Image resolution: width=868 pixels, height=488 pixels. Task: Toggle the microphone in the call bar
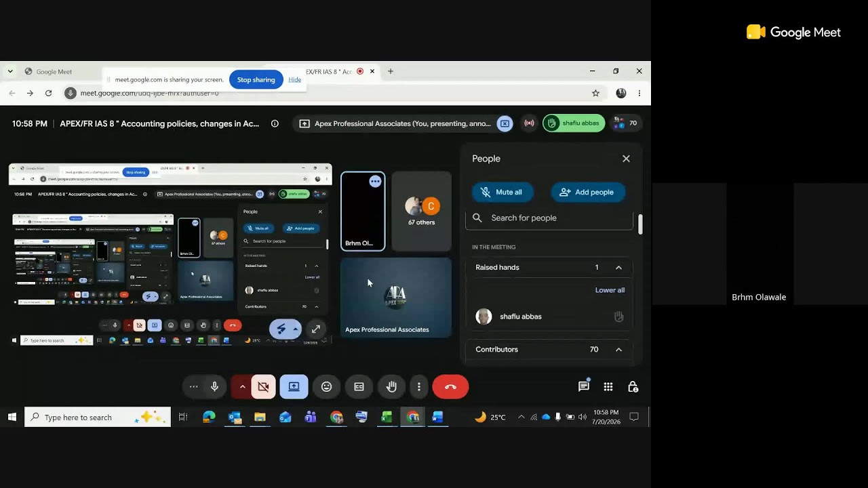point(214,387)
